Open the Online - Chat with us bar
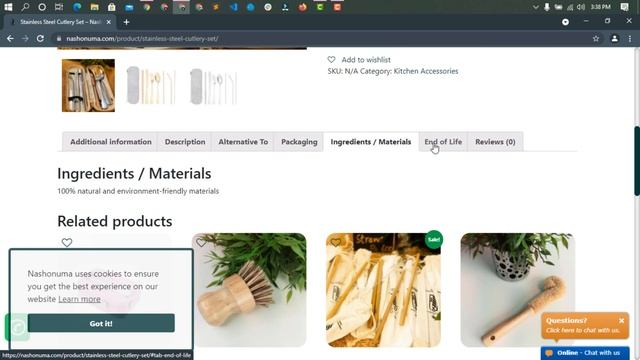The height and width of the screenshot is (360, 640). [x=585, y=353]
